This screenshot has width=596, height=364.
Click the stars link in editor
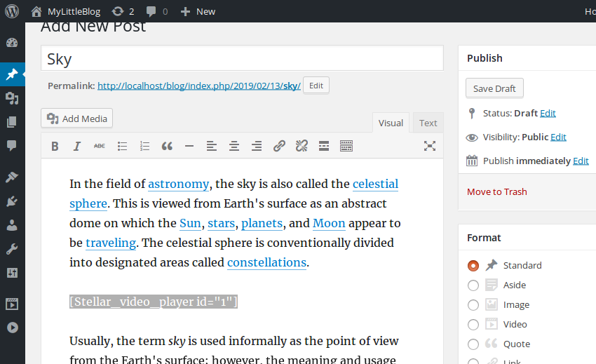(221, 223)
